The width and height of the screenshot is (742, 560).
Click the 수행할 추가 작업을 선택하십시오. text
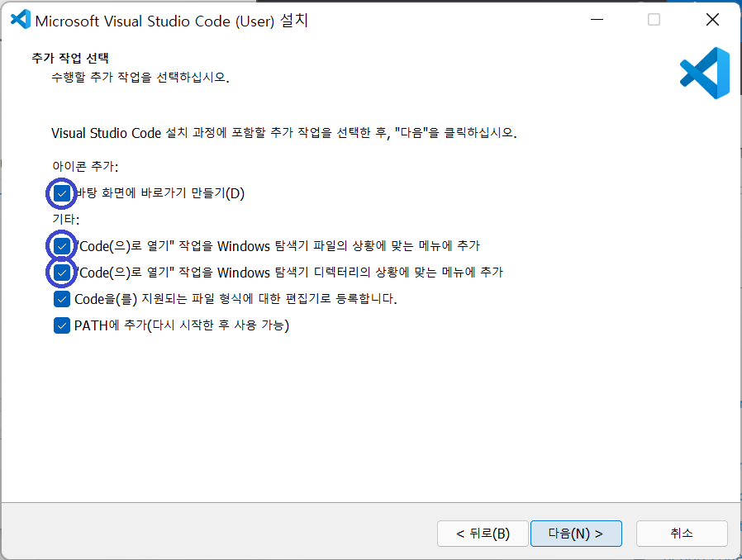point(140,77)
